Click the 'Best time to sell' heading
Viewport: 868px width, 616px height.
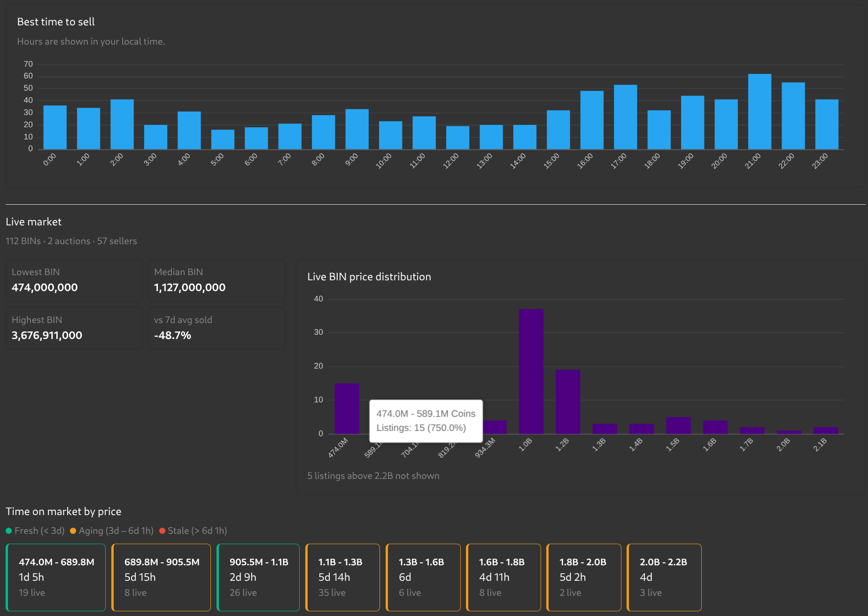tap(56, 22)
